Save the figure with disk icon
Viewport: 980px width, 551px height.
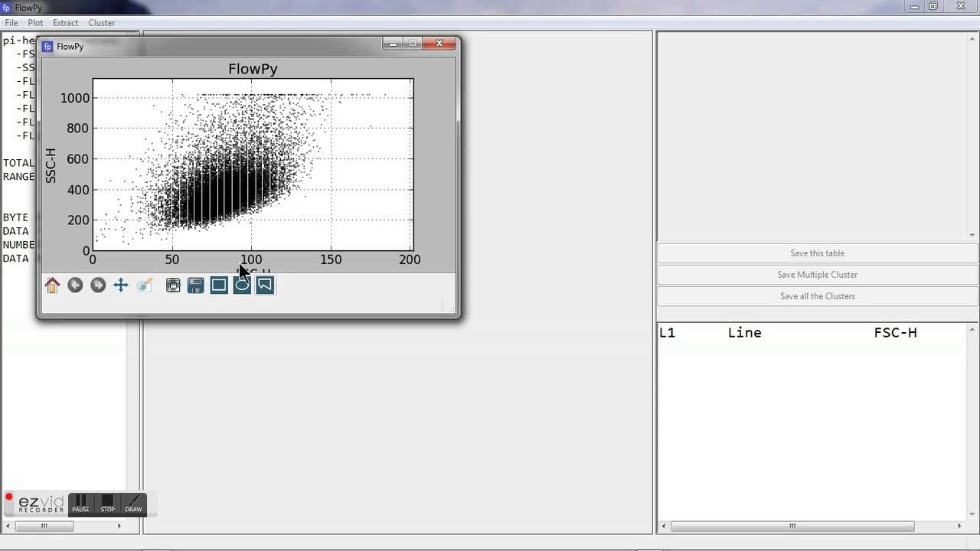click(196, 285)
